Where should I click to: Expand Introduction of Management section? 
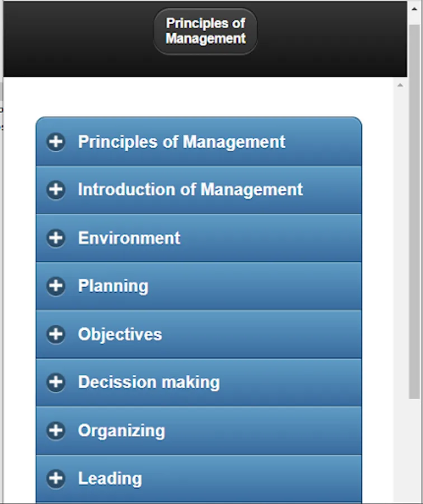(x=190, y=190)
